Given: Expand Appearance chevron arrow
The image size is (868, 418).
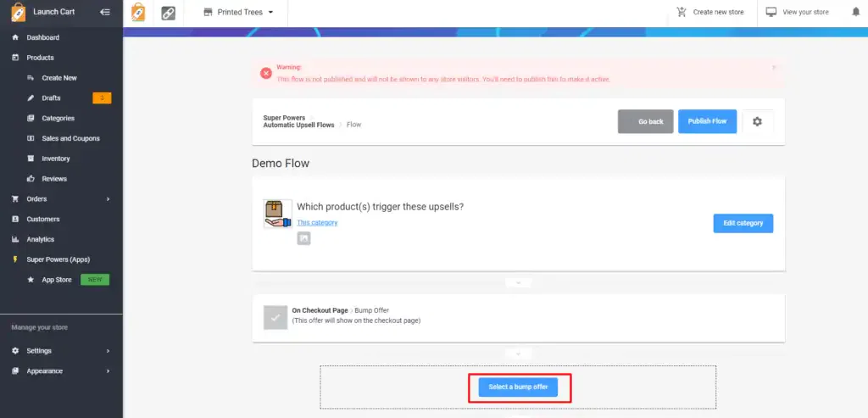Looking at the screenshot, I should click(108, 371).
